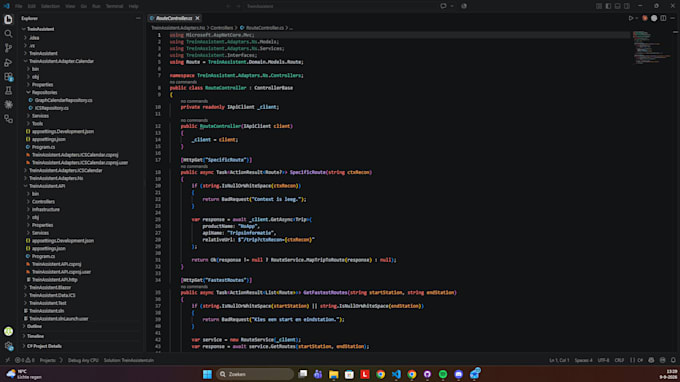The height and width of the screenshot is (382, 680).
Task: Toggle notifications bell in status bar
Action: pyautogui.click(x=673, y=360)
